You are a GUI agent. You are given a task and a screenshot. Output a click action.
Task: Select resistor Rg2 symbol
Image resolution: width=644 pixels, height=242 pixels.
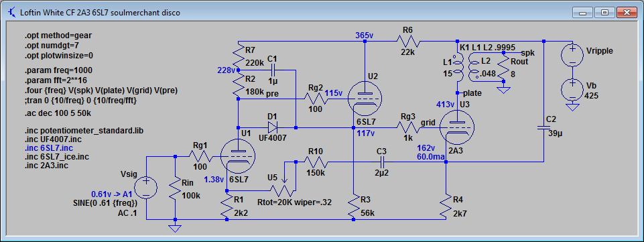[316, 99]
